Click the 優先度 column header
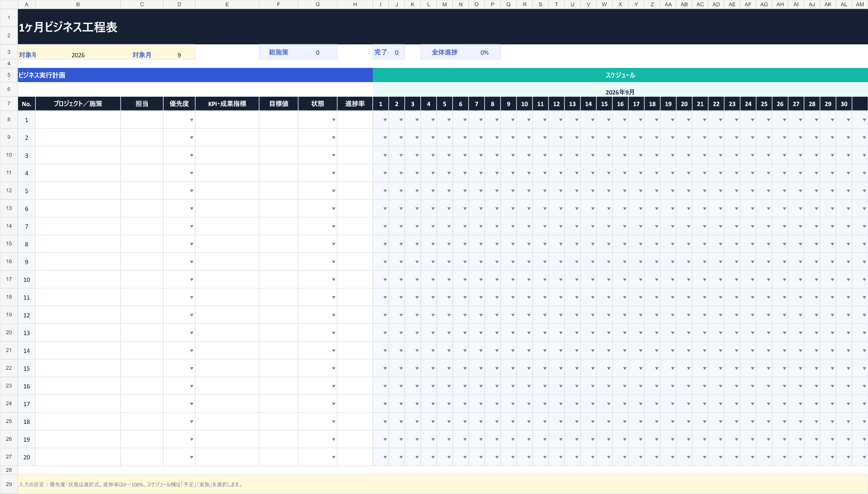The width and height of the screenshot is (868, 494). pos(179,103)
